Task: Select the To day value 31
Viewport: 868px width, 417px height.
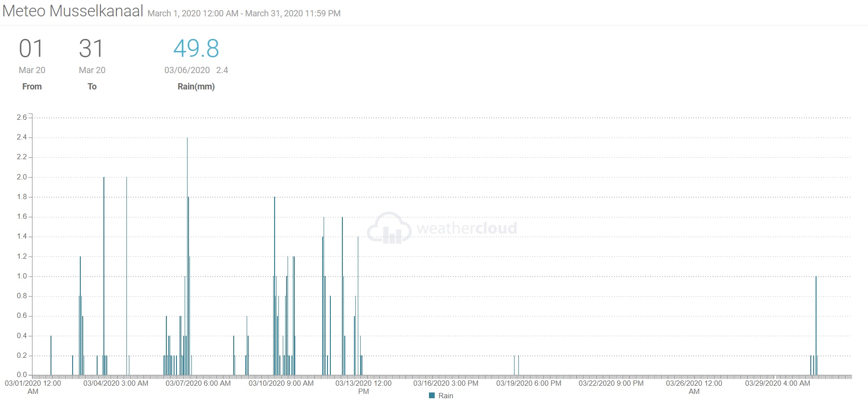Action: [91, 49]
